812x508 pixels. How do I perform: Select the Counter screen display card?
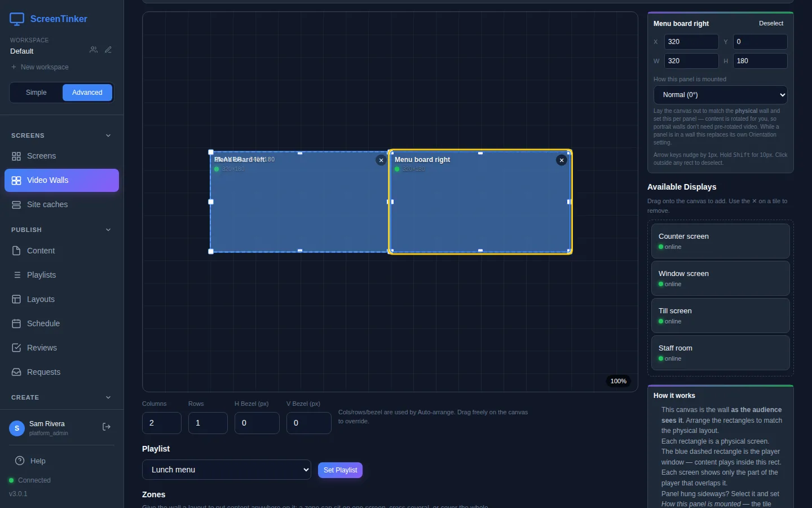tap(721, 241)
